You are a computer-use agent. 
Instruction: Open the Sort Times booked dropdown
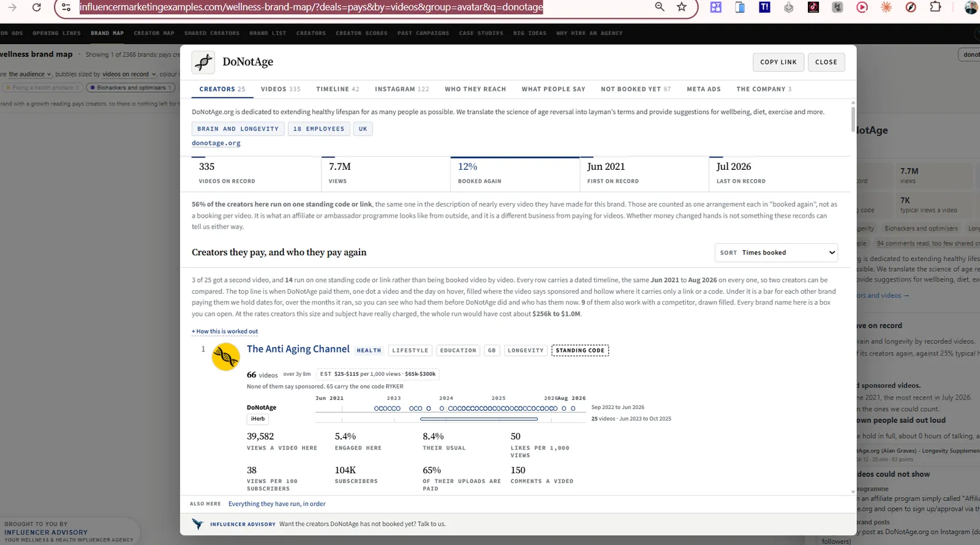tap(776, 253)
